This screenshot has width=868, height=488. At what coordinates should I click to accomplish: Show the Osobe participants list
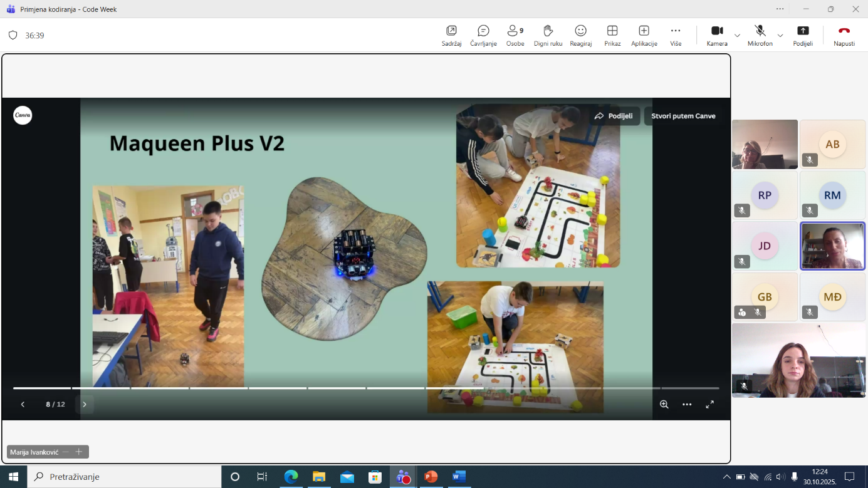pos(515,36)
